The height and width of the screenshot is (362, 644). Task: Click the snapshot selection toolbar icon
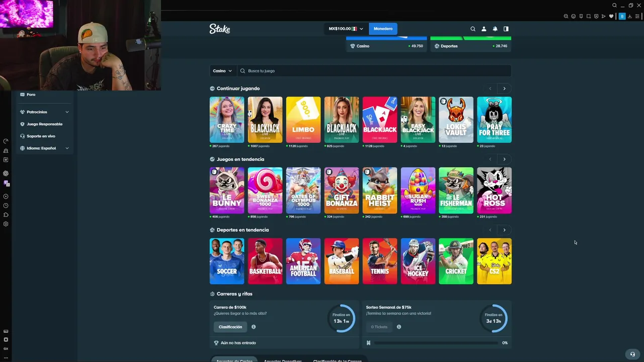tap(589, 16)
